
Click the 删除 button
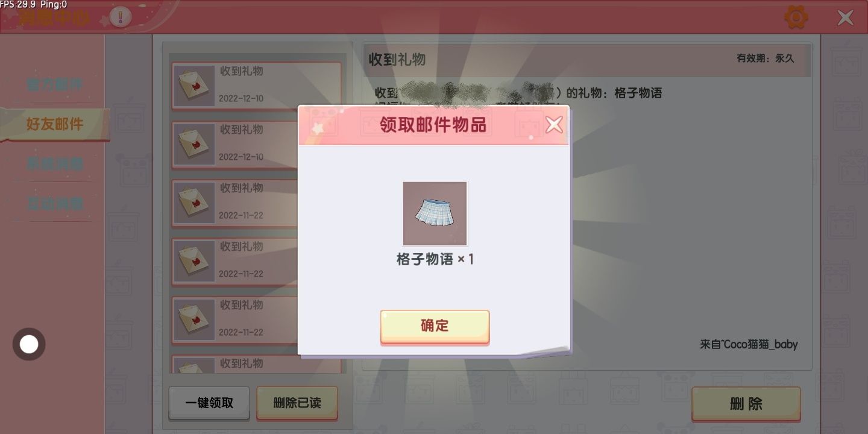pyautogui.click(x=746, y=404)
